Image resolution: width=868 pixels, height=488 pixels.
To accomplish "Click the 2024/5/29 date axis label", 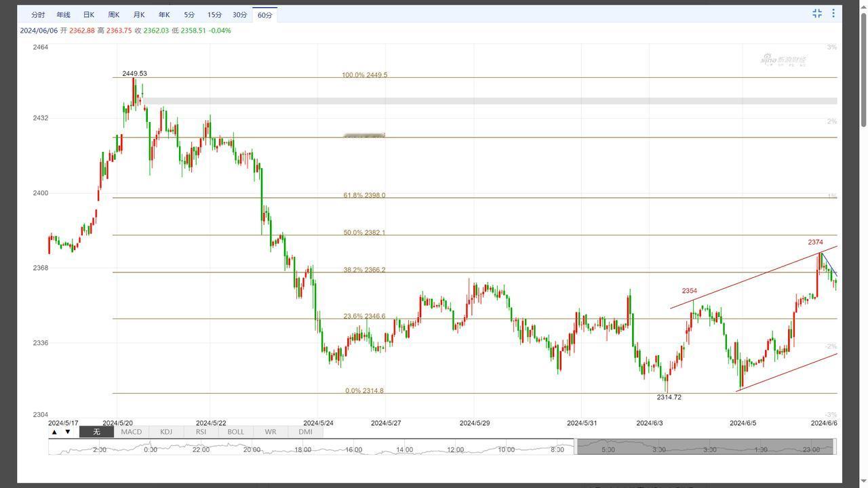I will [475, 423].
